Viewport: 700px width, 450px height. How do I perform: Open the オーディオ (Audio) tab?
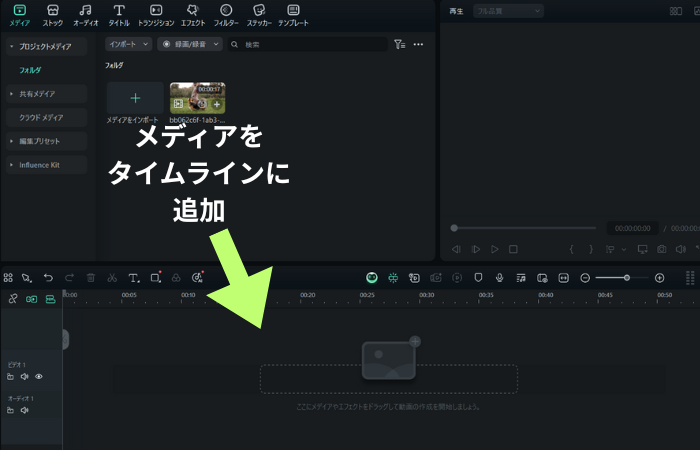pos(85,15)
